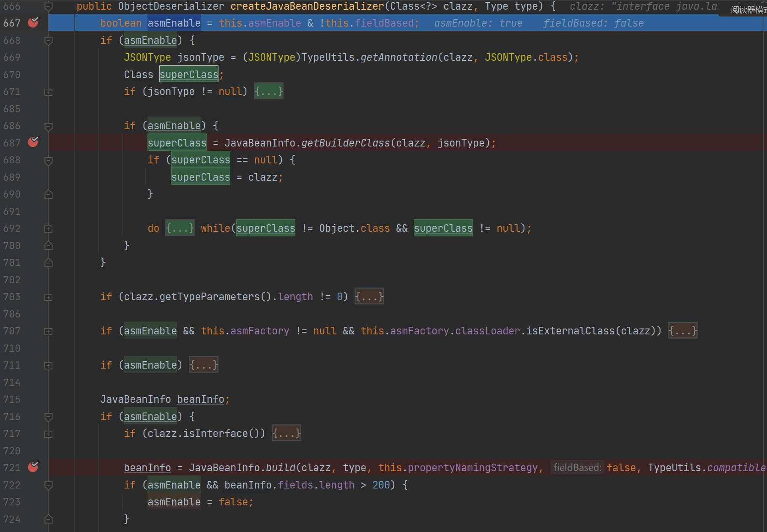Click the fold end marker at line 690
767x532 pixels.
click(49, 194)
